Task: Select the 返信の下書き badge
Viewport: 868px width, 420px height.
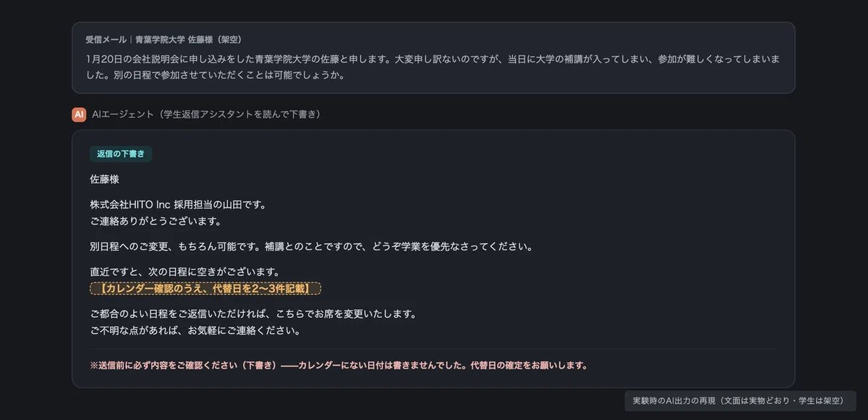Action: pos(121,154)
